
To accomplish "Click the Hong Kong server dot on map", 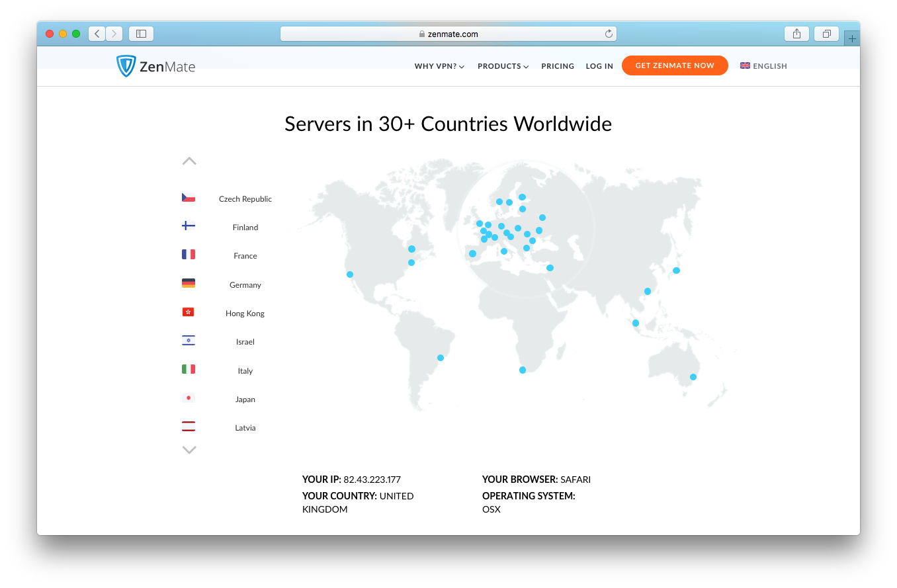I will [x=648, y=292].
